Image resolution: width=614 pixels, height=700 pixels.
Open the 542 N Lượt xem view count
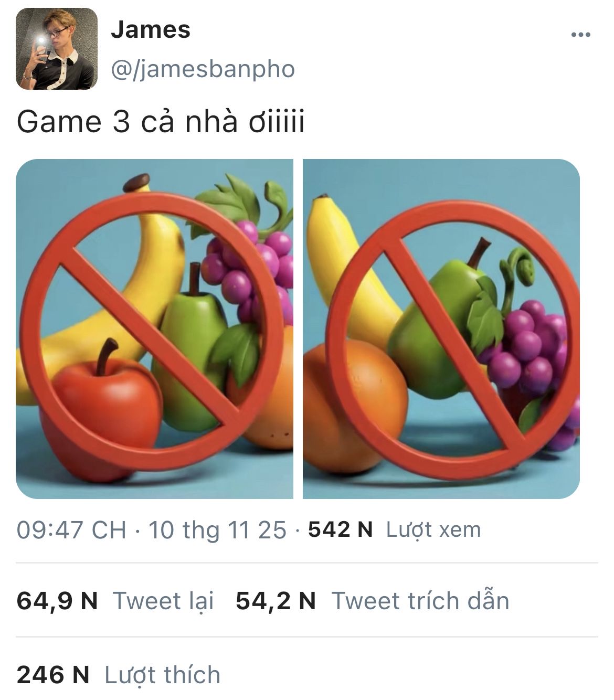(395, 529)
